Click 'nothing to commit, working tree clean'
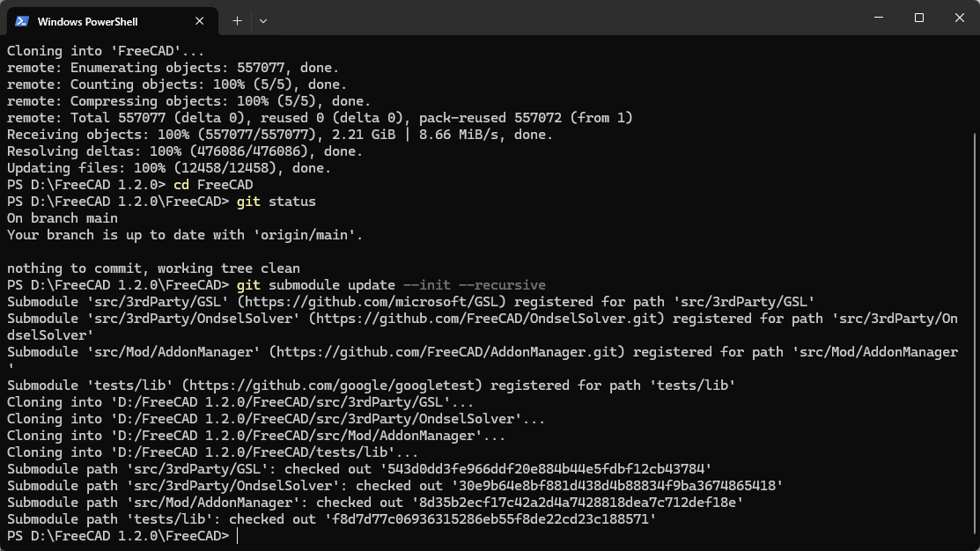 tap(153, 268)
